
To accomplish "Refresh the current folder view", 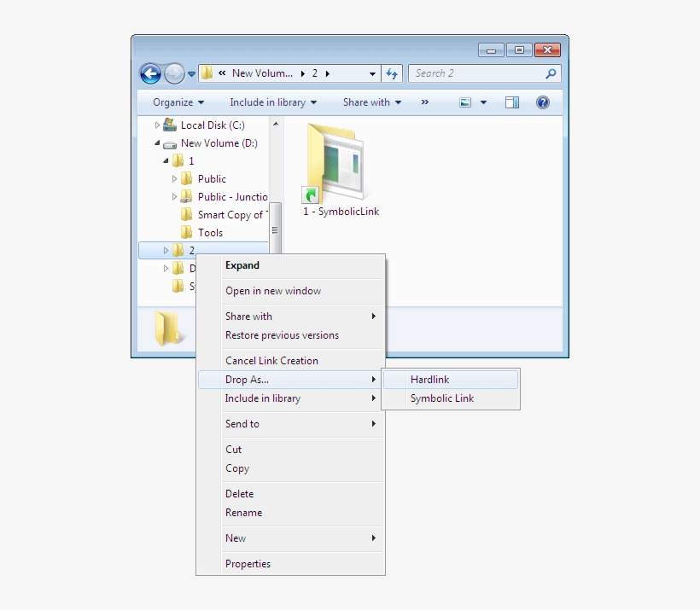I will [392, 73].
